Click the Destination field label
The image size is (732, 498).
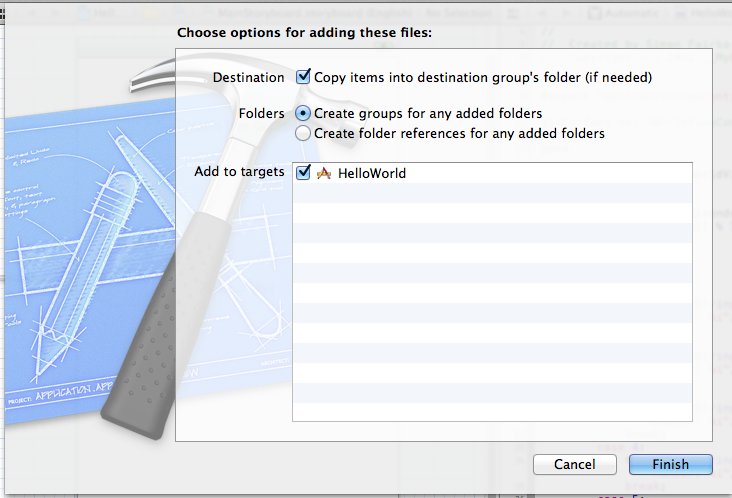pos(249,77)
